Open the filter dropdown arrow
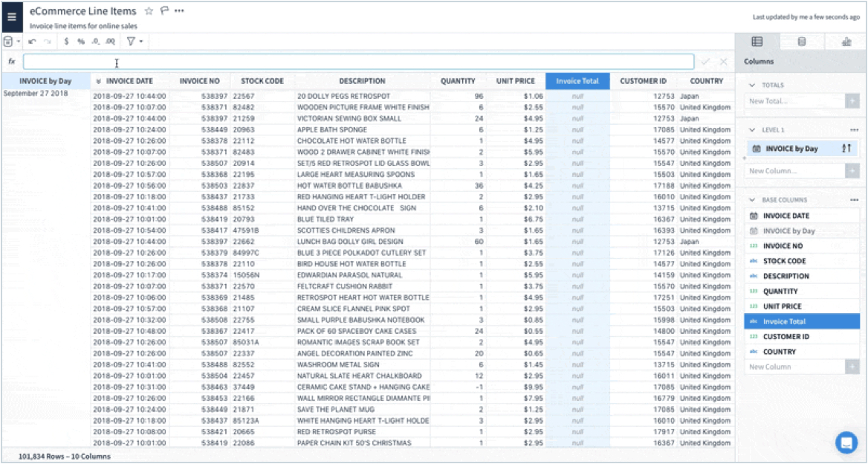This screenshot has height=464, width=868. (x=141, y=42)
